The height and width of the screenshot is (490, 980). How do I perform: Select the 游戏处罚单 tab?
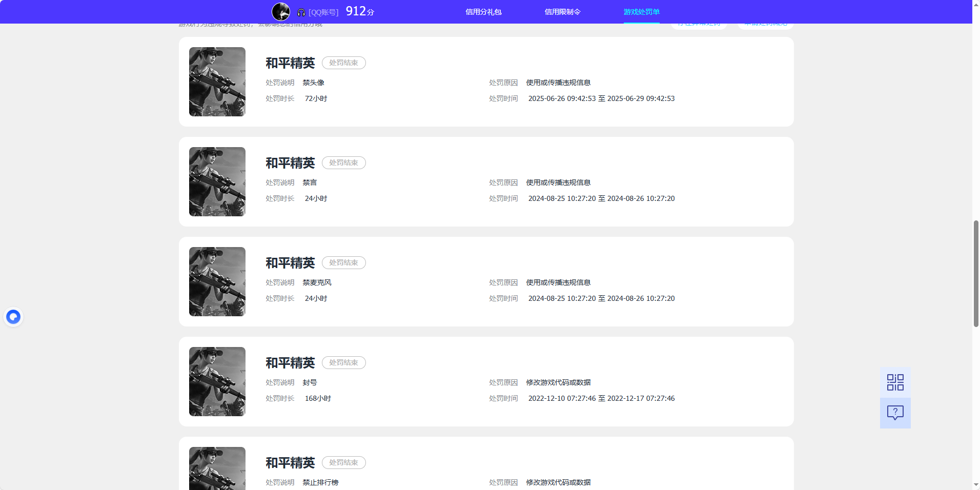[641, 11]
